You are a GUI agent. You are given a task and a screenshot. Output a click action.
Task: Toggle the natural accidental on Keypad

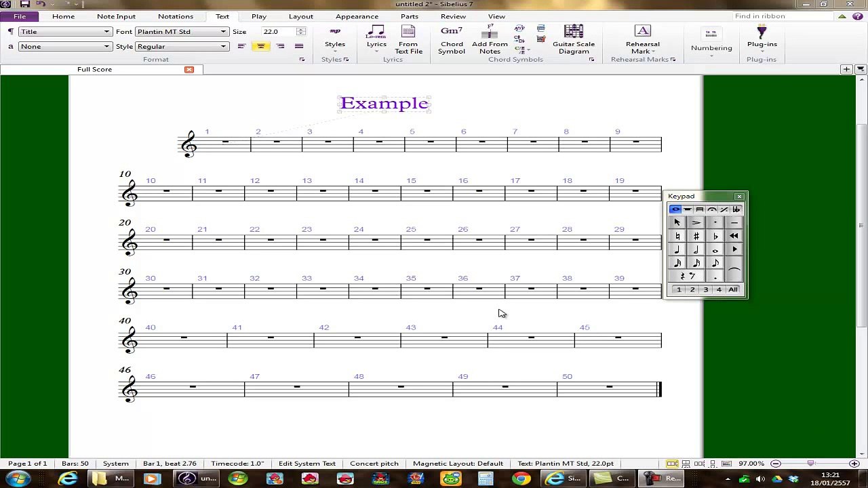point(677,236)
